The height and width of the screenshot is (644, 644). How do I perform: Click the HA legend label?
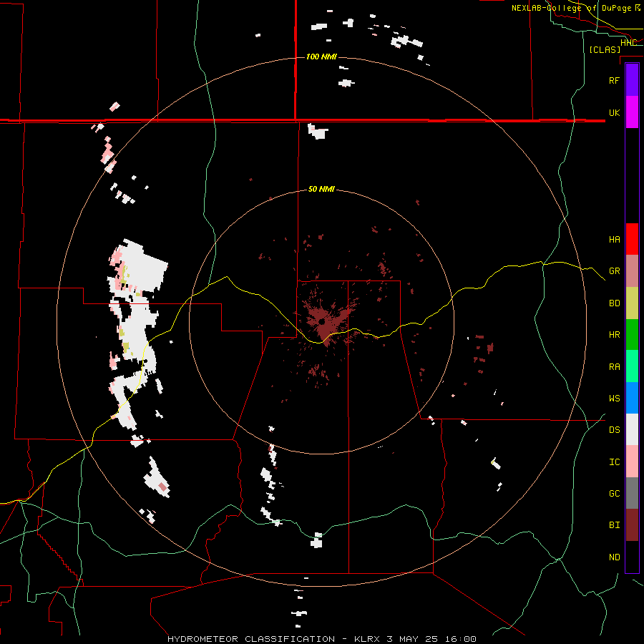614,239
